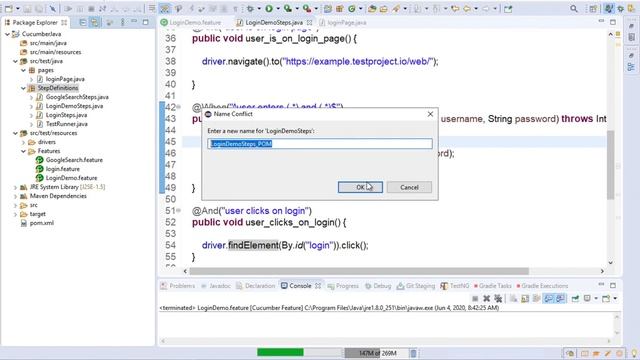Collapse the StepDefinitions package
The height and width of the screenshot is (360, 640).
(x=23, y=88)
